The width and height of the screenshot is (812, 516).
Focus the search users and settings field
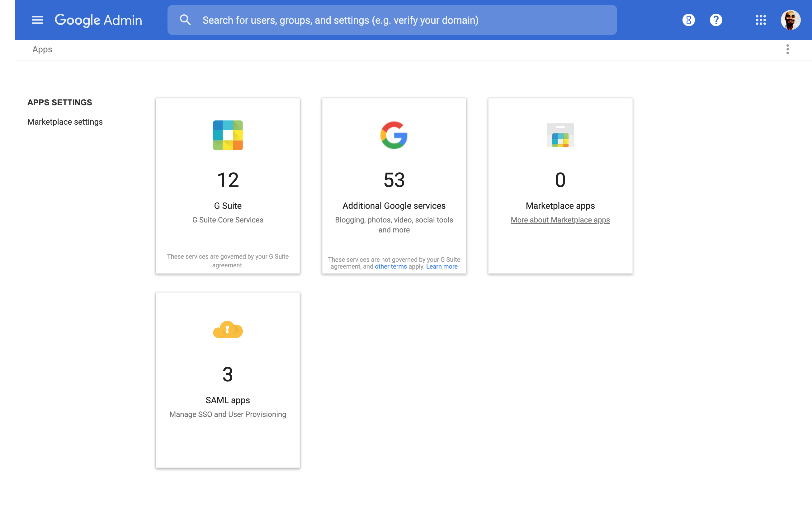[392, 20]
